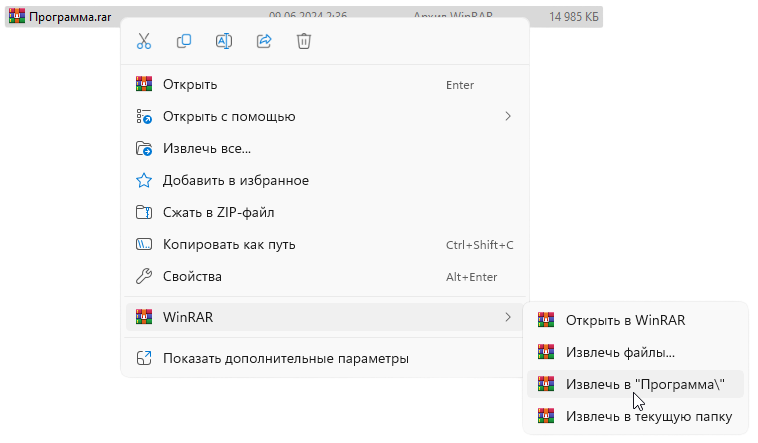758x443 pixels.
Task: Click the star icon beside Добавить в избранное
Action: (144, 181)
